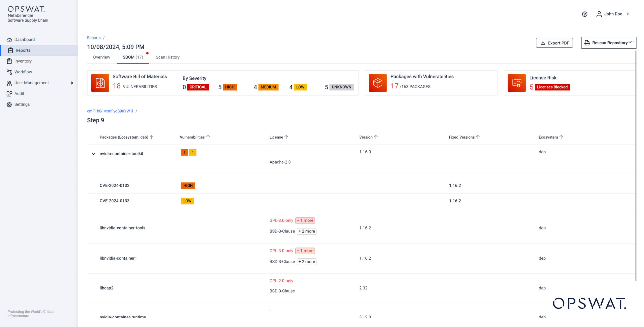The height and width of the screenshot is (327, 644).
Task: Open the Reports breadcrumb link
Action: [94, 38]
